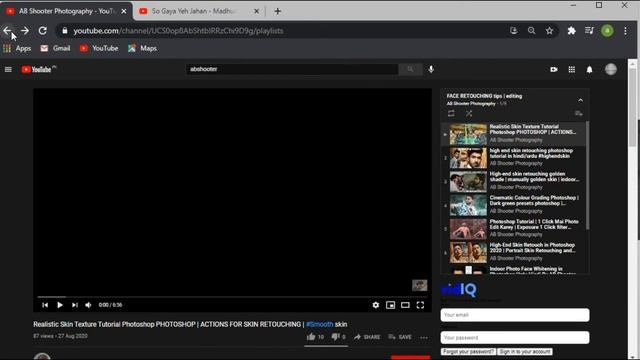Go to the previous video
Image resolution: width=640 pixels, height=360 pixels.
(45, 305)
